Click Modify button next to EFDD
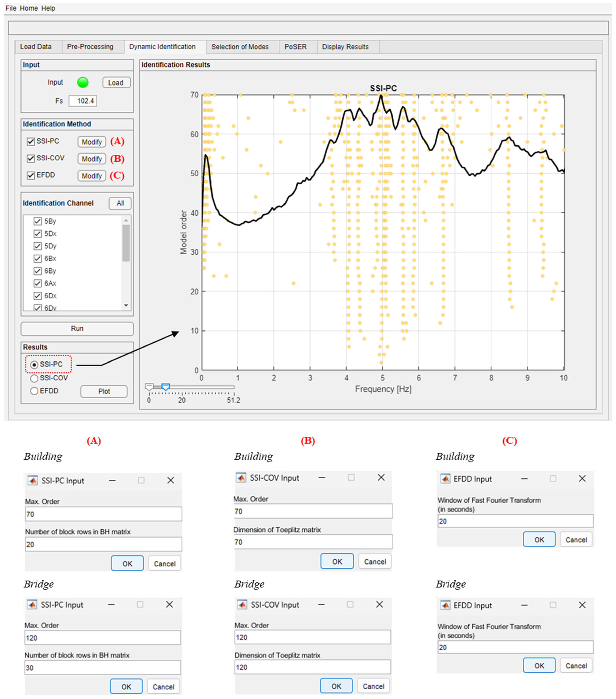616x699 pixels. point(92,176)
